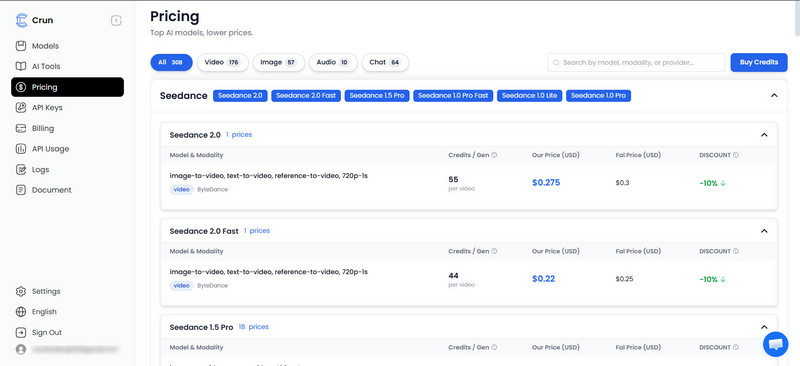Click the $0.25 Fal price value
The image size is (800, 366).
[x=624, y=279]
